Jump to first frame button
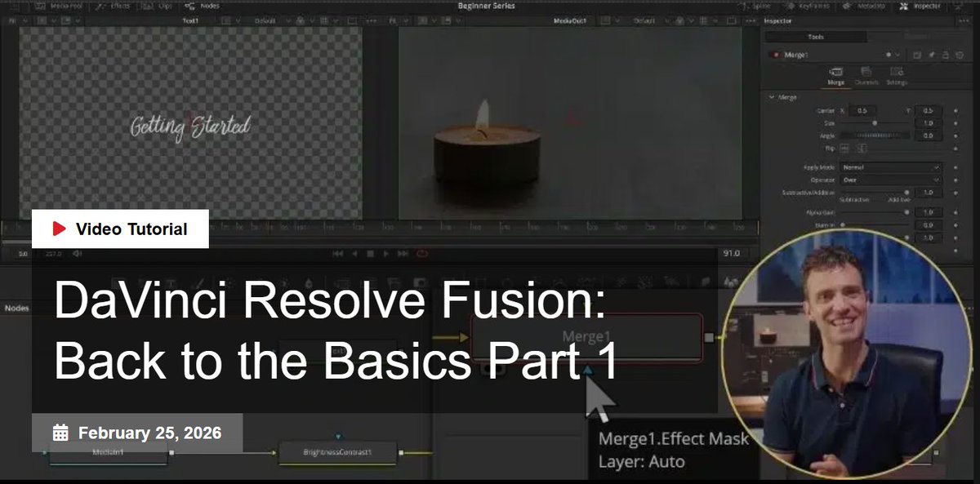Screen dimensions: 980x484 [337, 254]
